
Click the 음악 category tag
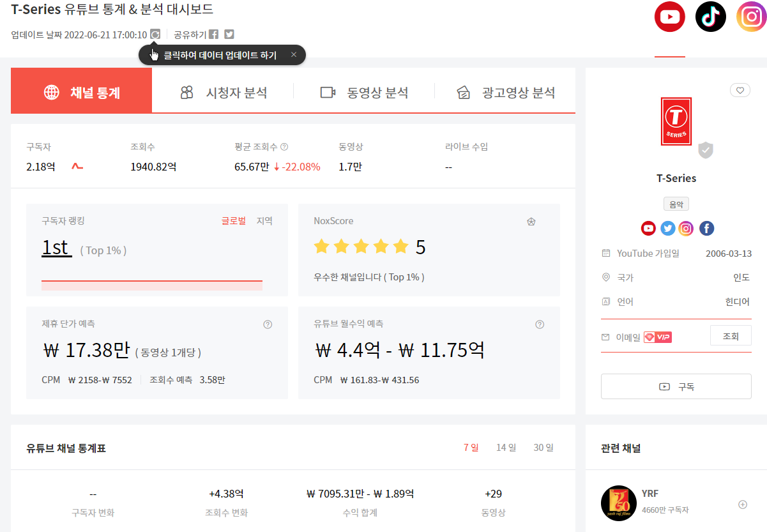click(676, 204)
